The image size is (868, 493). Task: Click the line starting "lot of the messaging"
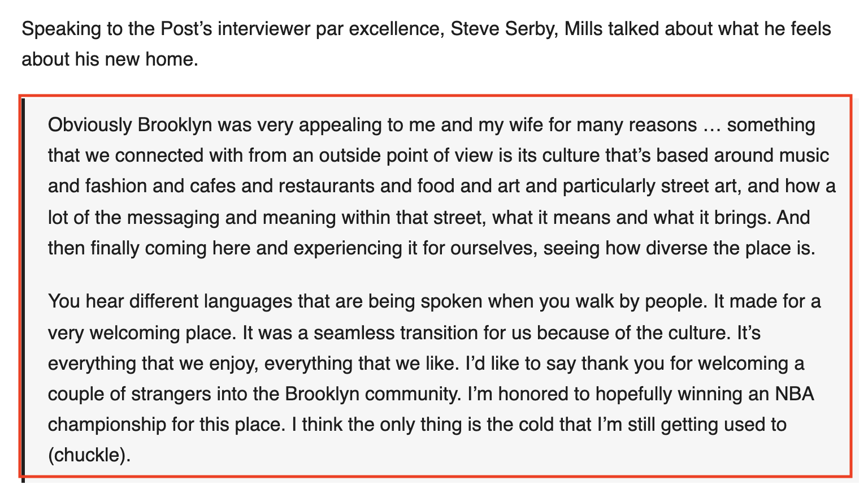pyautogui.click(x=429, y=217)
